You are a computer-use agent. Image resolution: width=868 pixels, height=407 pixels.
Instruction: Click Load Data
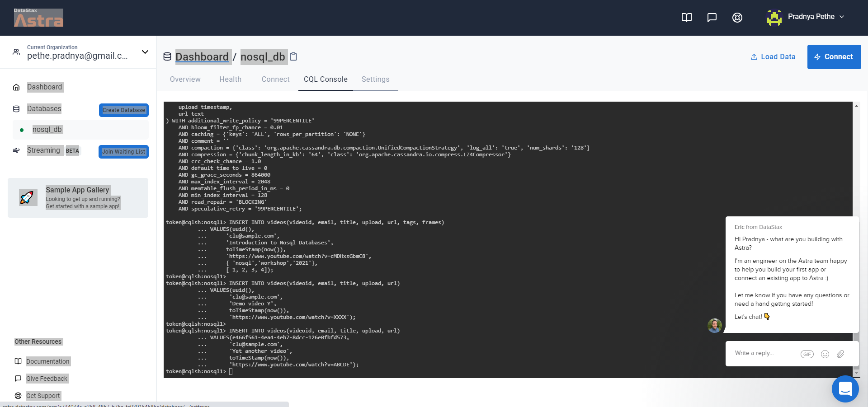coord(773,56)
